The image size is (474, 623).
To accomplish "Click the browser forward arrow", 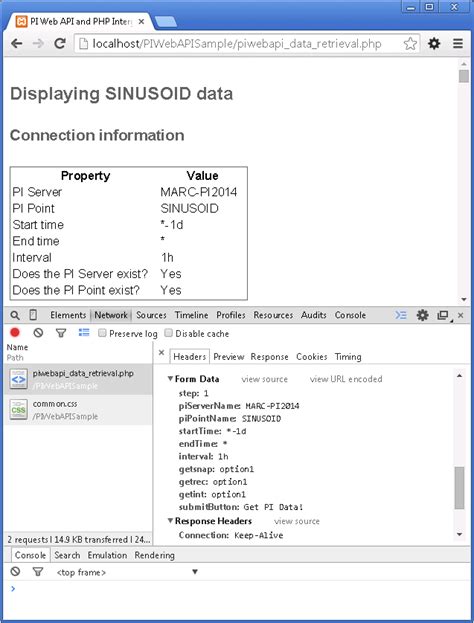I will (39, 43).
